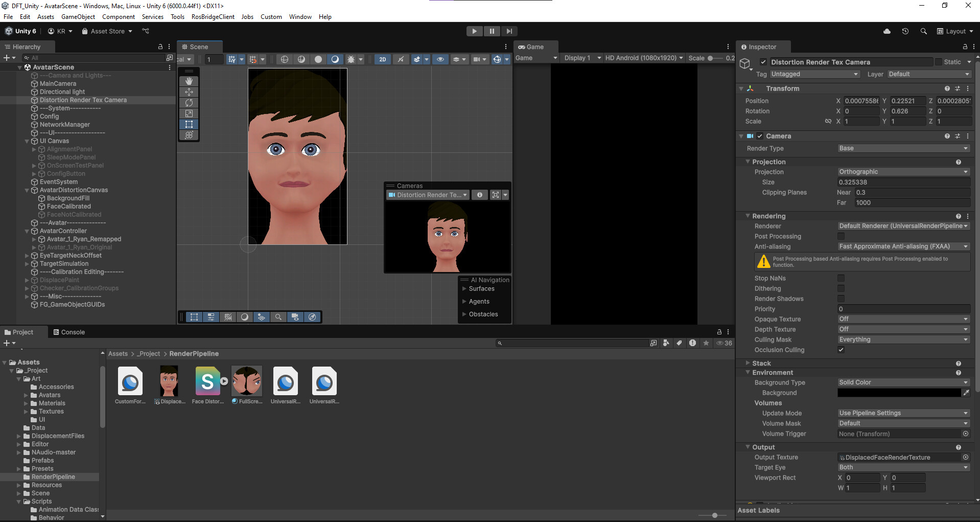The width and height of the screenshot is (980, 522).
Task: Switch to the Console tab
Action: click(69, 332)
